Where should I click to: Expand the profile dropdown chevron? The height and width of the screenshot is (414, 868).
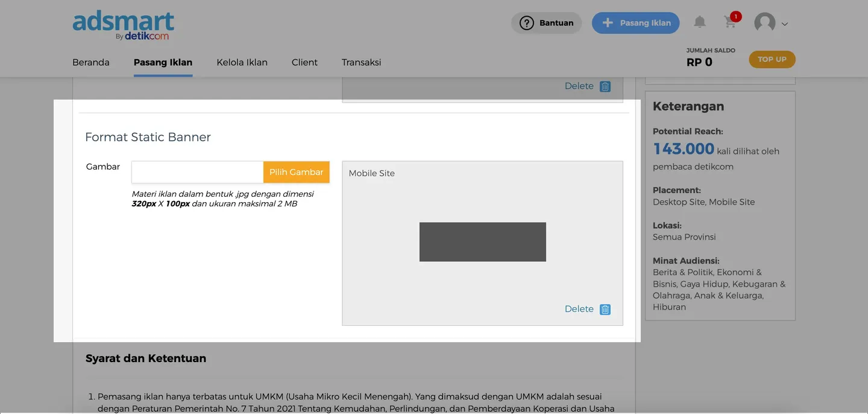coord(785,24)
